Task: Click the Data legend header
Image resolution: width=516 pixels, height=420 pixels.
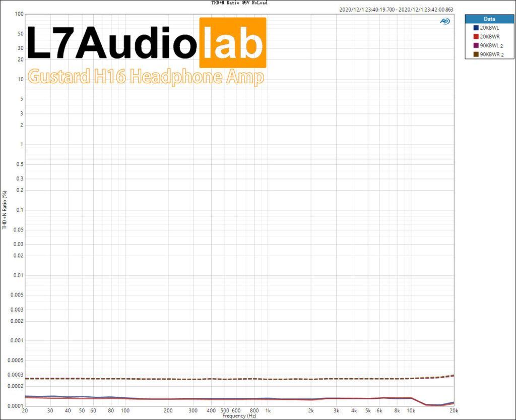Action: pyautogui.click(x=489, y=19)
